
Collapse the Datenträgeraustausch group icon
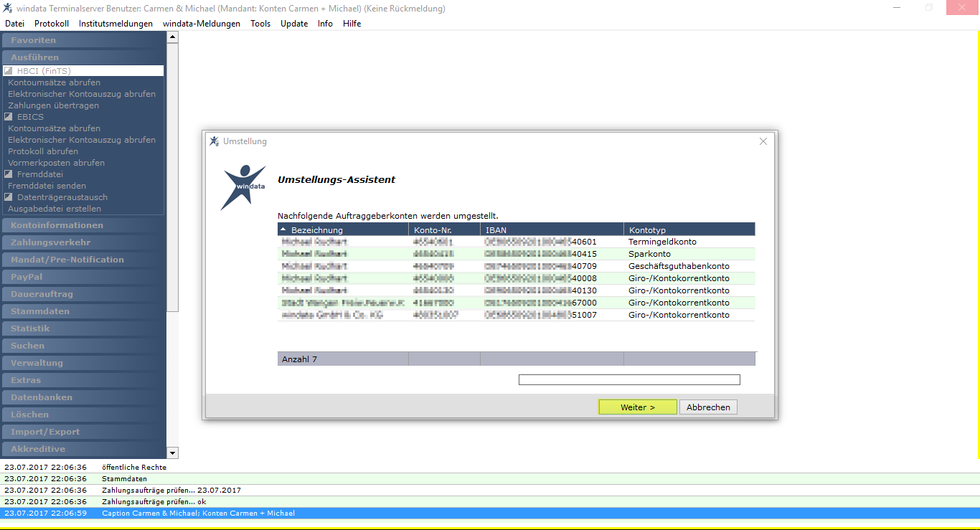pos(9,197)
